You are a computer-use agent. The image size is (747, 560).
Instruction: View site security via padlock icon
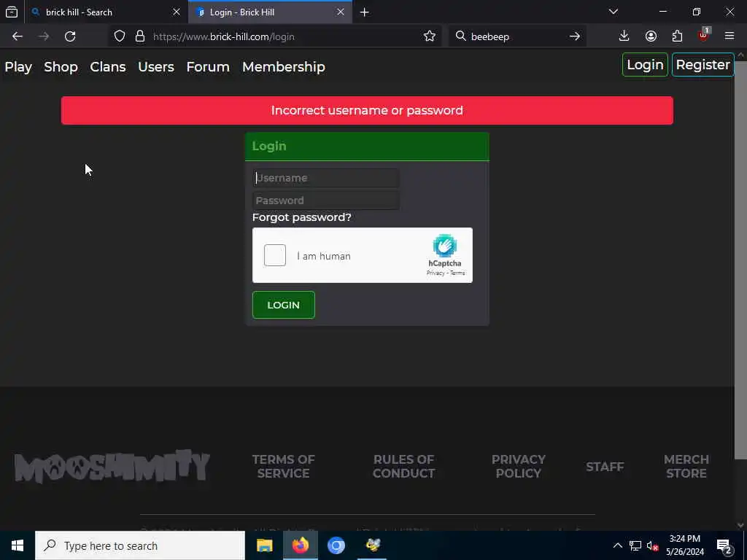pos(140,36)
